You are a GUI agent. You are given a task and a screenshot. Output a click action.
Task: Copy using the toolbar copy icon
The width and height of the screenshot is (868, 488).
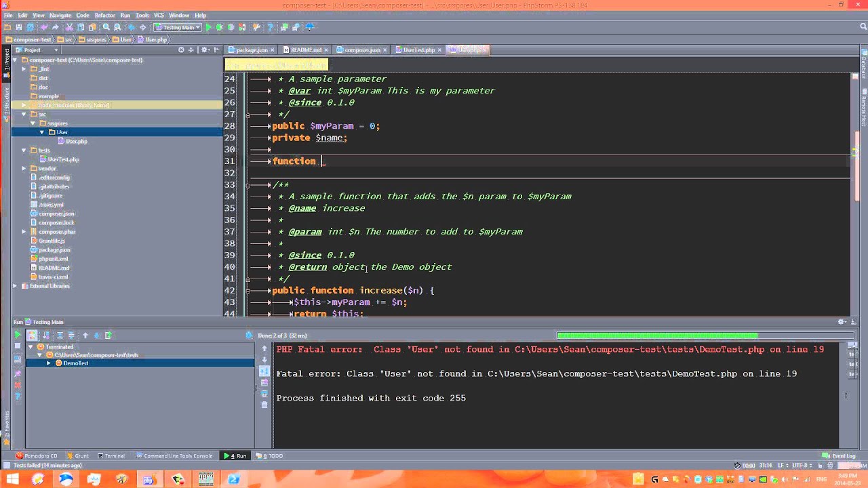coord(81,27)
